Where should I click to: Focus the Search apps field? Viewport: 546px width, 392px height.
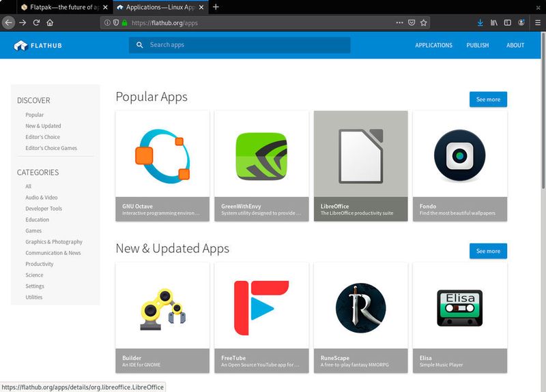click(240, 45)
